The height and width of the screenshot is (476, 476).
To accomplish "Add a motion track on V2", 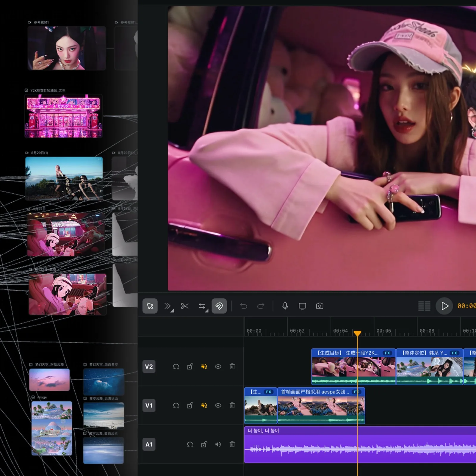I will click(176, 367).
